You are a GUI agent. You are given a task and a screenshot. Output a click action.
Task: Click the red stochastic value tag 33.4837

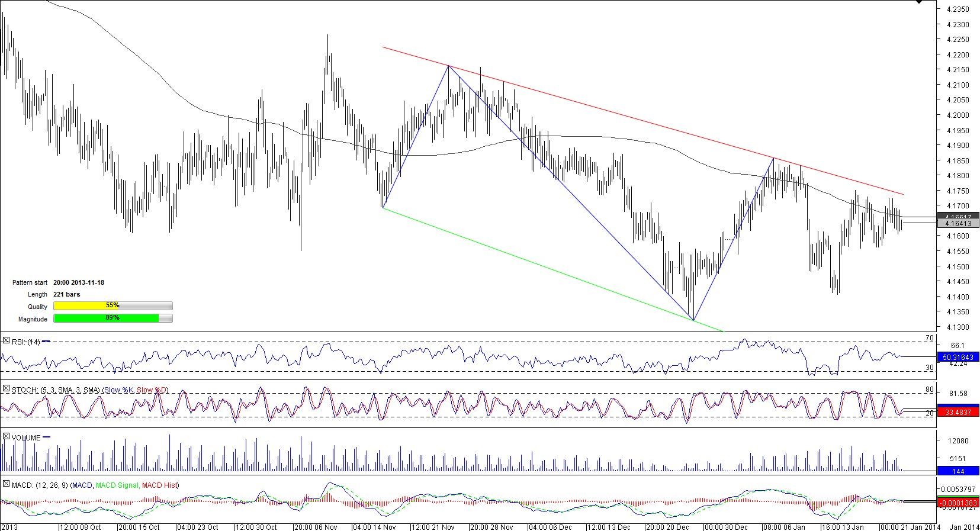pos(958,412)
